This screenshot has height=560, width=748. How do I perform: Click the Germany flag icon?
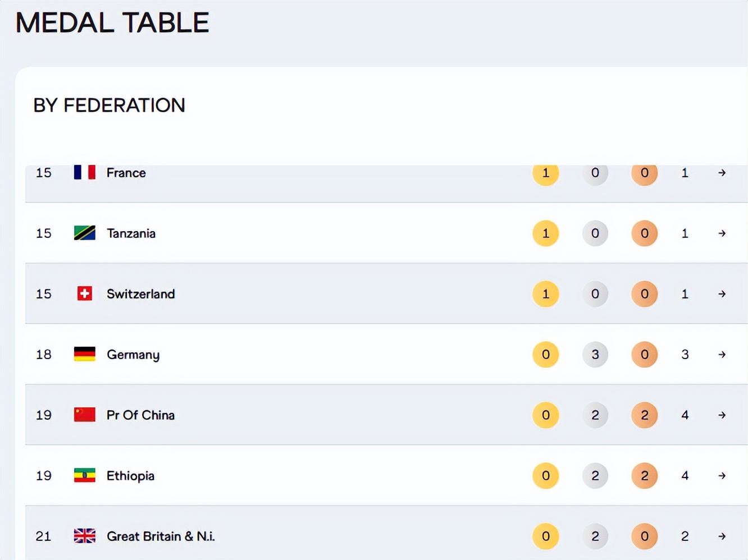click(x=85, y=354)
